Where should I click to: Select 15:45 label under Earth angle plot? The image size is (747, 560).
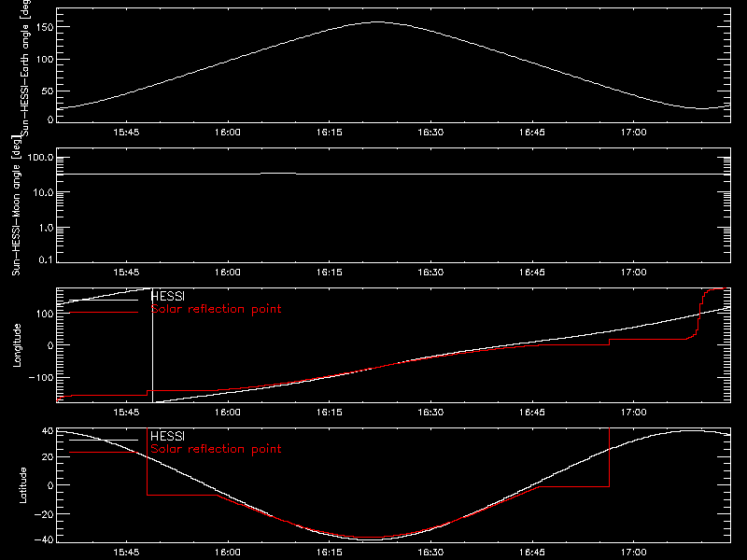[x=126, y=133]
